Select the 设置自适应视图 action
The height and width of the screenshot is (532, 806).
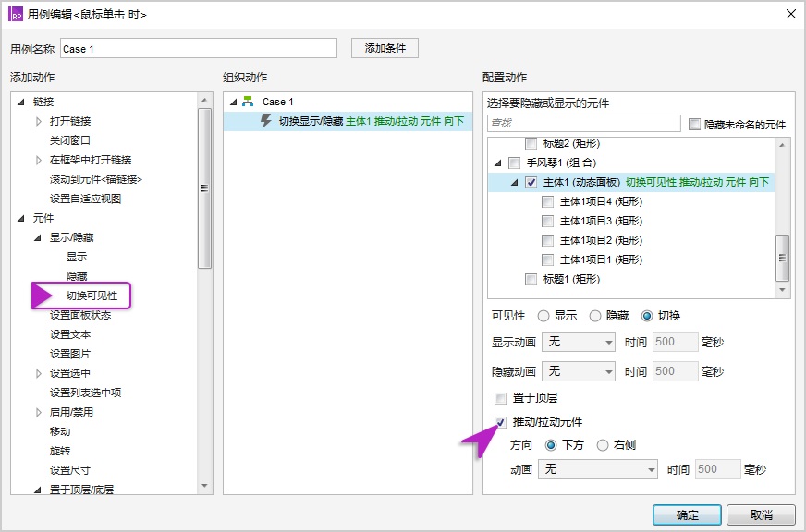click(x=85, y=199)
